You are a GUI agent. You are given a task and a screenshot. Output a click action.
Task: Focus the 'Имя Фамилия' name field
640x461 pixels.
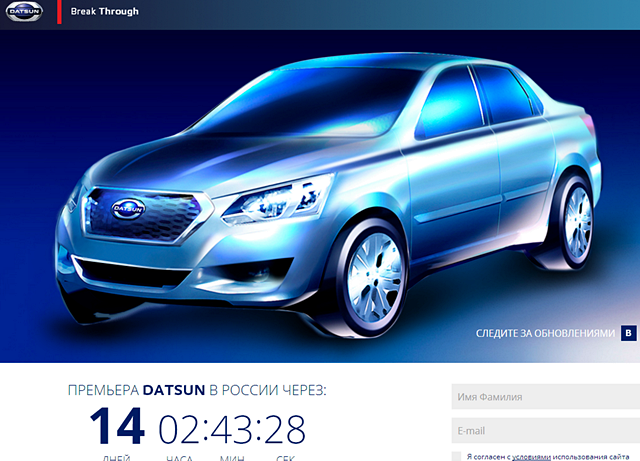545,397
